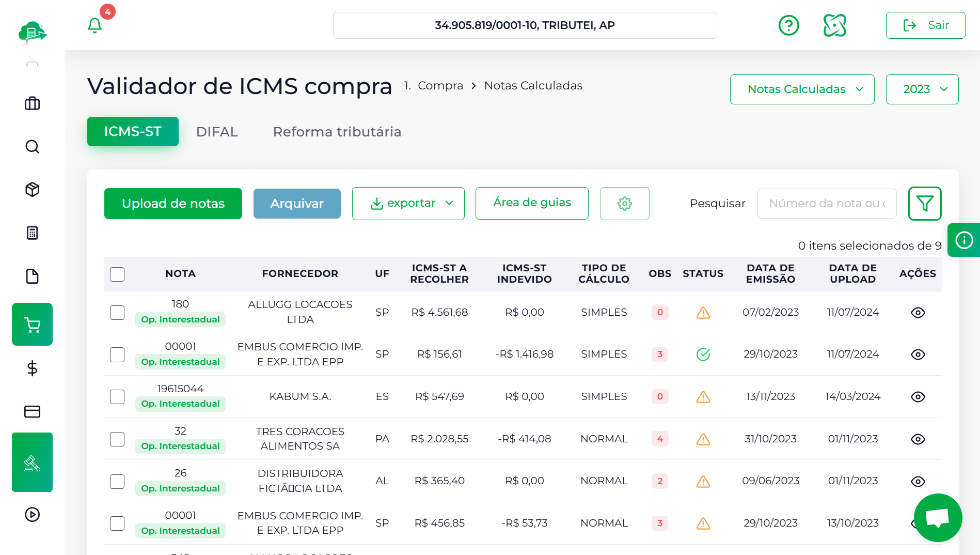Image resolution: width=980 pixels, height=555 pixels.
Task: Open the Reforma tributária tab
Action: pos(337,132)
